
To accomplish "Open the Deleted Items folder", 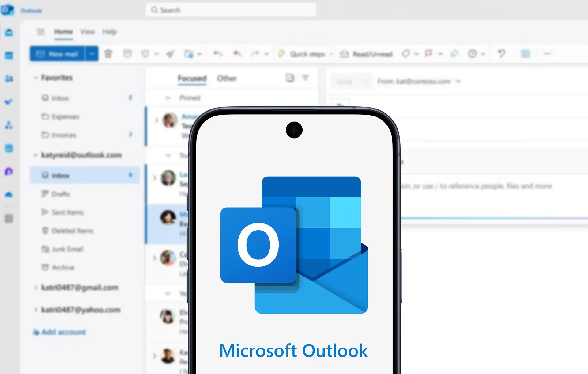I will (x=85, y=231).
